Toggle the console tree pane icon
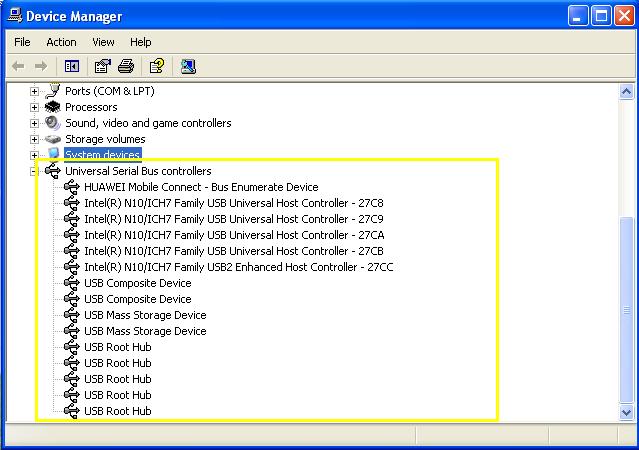Screen dimensions: 639x450 pos(72,66)
